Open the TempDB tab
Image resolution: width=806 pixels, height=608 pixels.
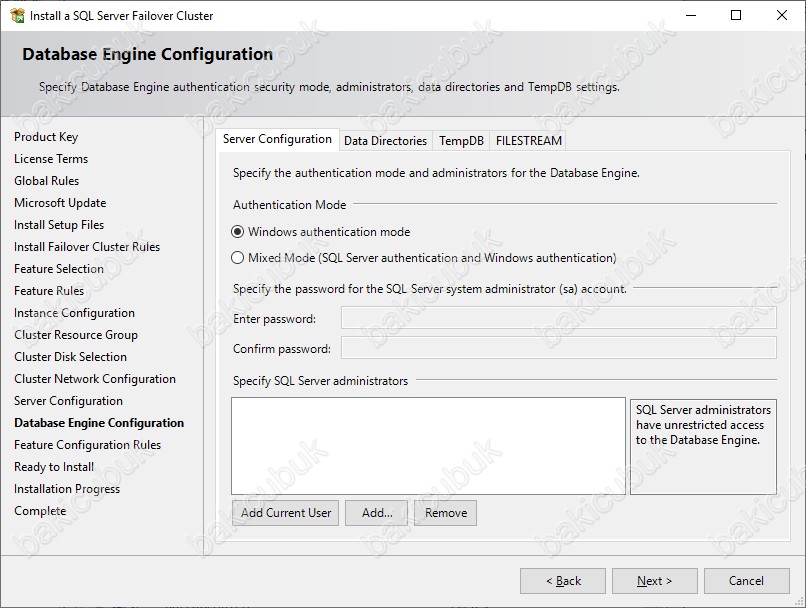461,141
